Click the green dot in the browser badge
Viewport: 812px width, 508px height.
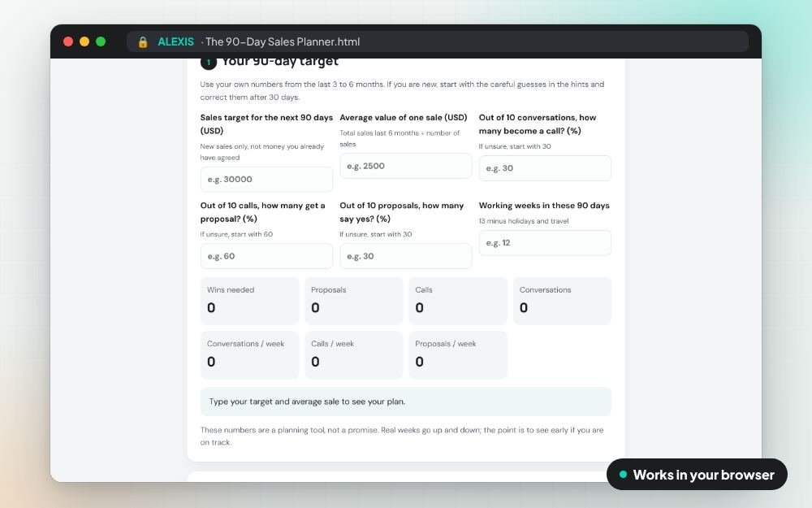click(x=623, y=475)
